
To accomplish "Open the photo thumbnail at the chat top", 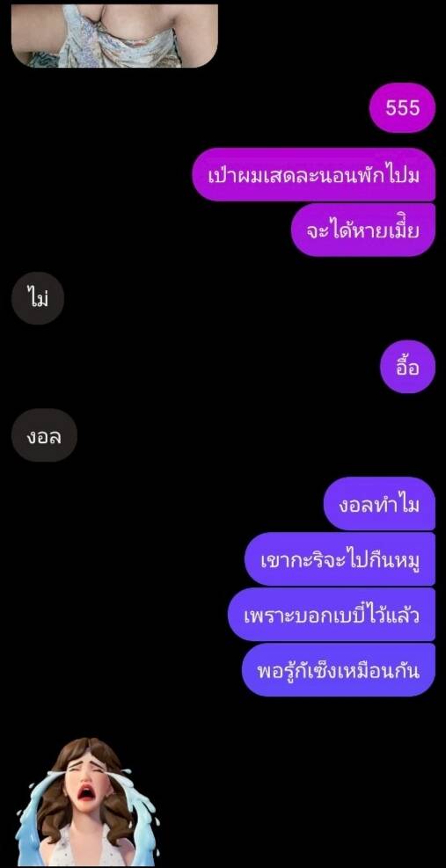I will 114,35.
